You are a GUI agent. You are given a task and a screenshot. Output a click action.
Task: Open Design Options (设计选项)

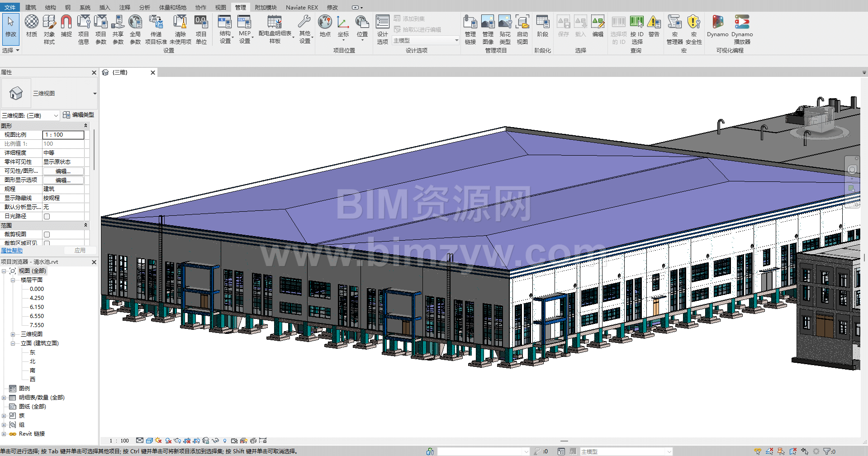click(x=383, y=29)
